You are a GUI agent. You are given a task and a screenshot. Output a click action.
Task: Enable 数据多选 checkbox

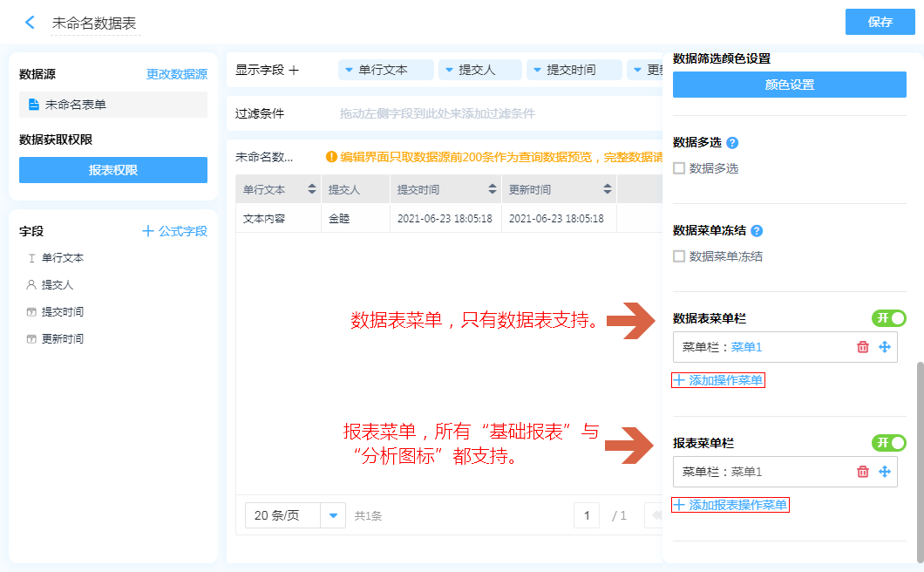tap(679, 168)
